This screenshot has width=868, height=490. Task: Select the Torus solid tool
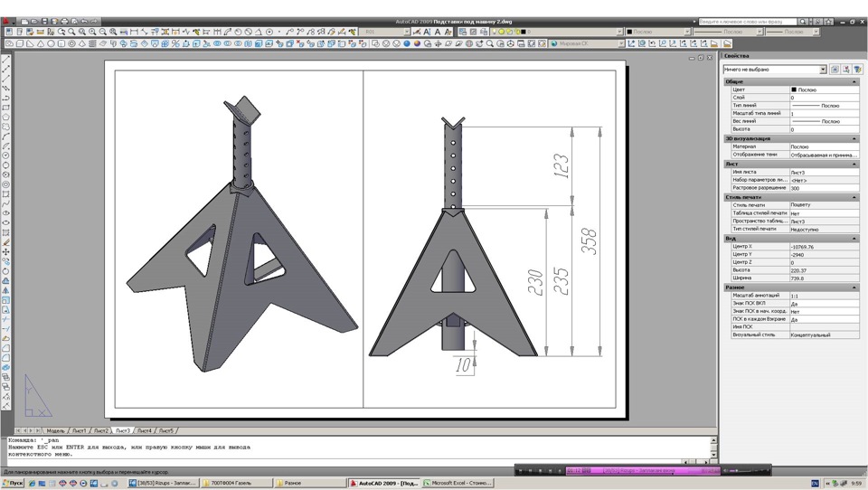pos(72,43)
